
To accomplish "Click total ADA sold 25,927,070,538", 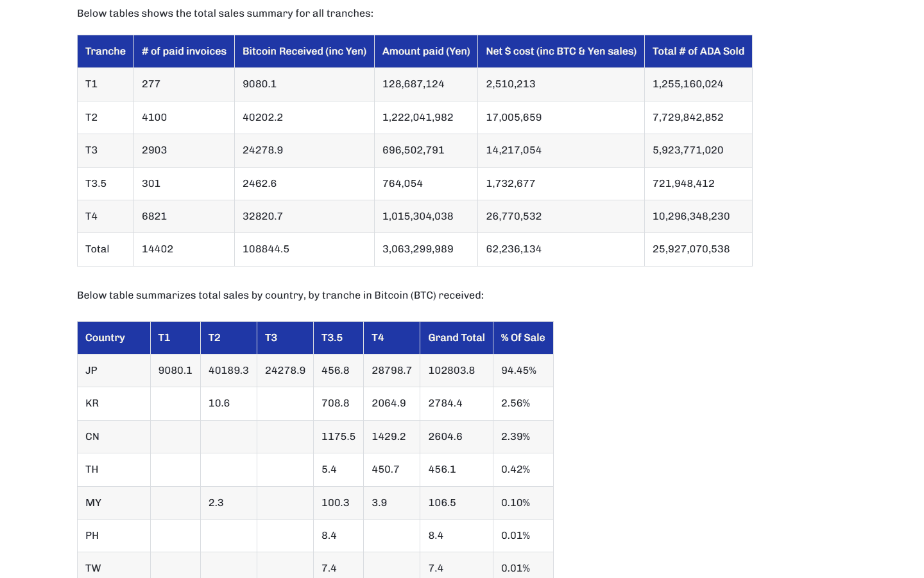I will tap(691, 249).
